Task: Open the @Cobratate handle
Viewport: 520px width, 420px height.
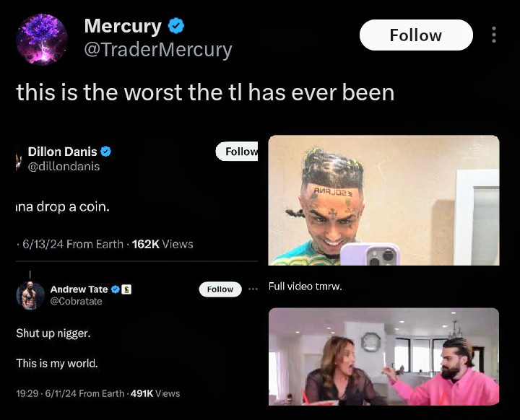Action: (76, 301)
